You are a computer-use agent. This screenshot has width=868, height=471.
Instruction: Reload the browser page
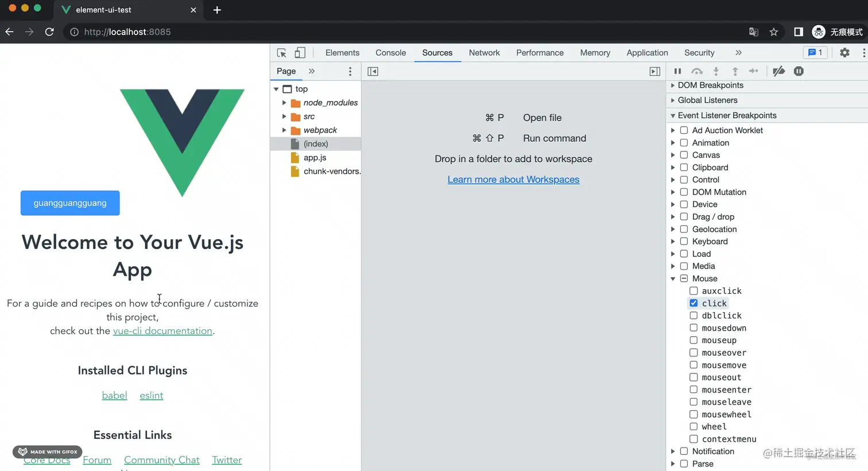click(49, 32)
